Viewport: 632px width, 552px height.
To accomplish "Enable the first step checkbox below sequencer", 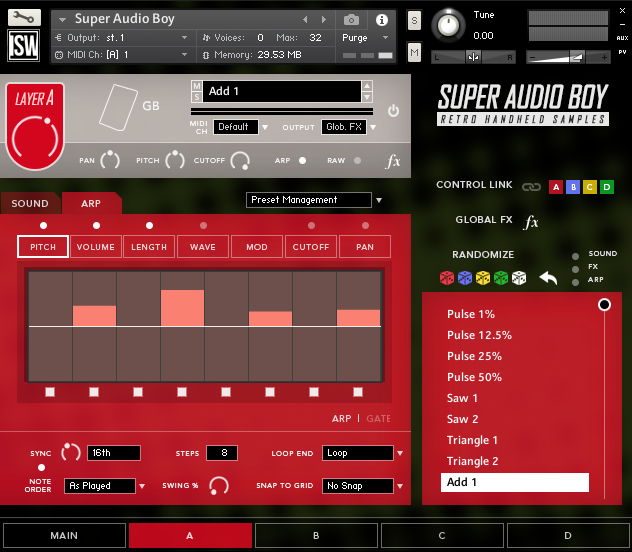I will [x=50, y=392].
